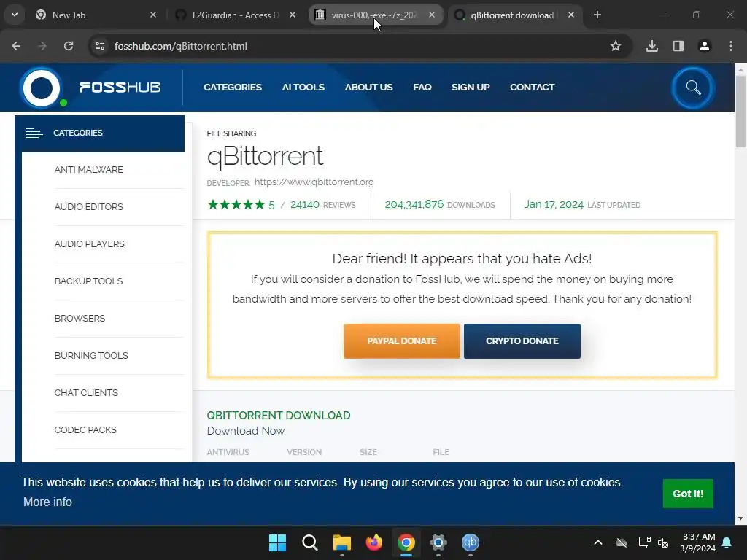
Task: Close the virus-000 tab
Action: click(432, 15)
